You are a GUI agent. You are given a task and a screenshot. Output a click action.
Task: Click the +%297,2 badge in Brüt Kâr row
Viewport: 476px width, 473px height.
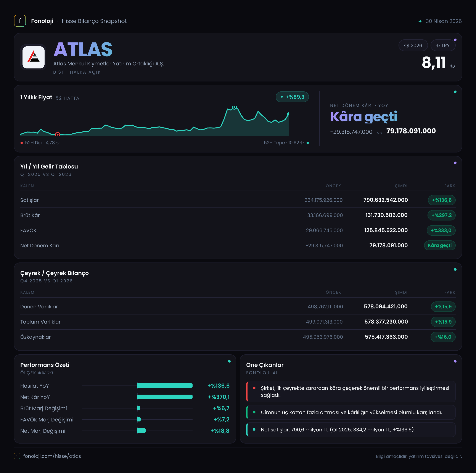[x=441, y=215]
